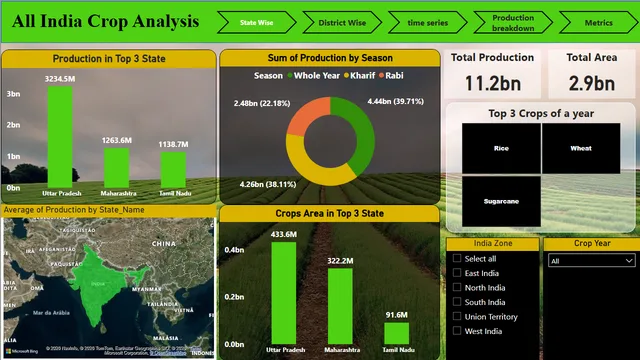The width and height of the screenshot is (640, 360).
Task: Check the East India zone filter
Action: 457,273
